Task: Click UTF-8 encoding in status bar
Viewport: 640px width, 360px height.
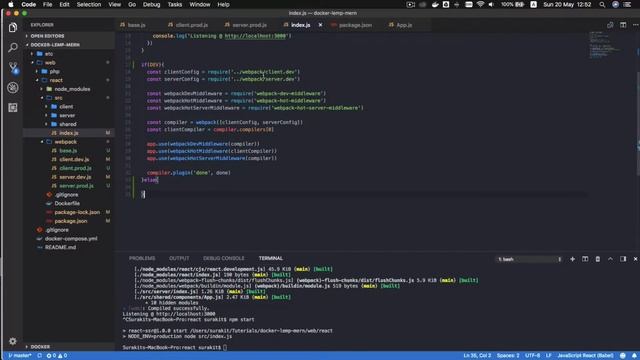Action: (x=533, y=356)
